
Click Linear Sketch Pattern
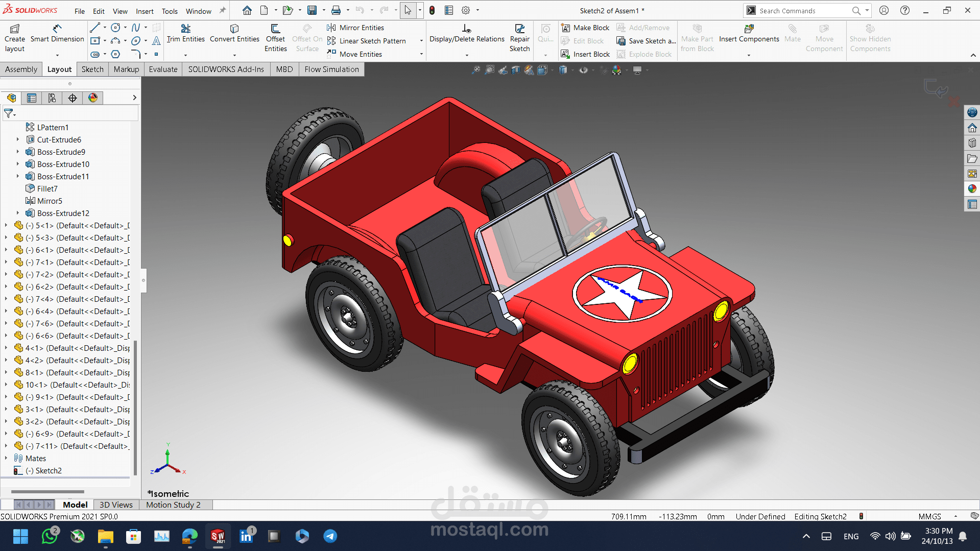[367, 41]
